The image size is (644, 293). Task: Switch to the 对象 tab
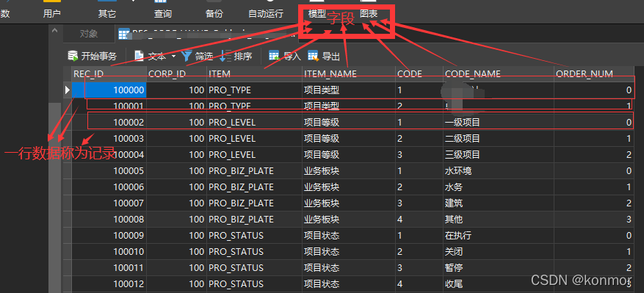pos(89,34)
